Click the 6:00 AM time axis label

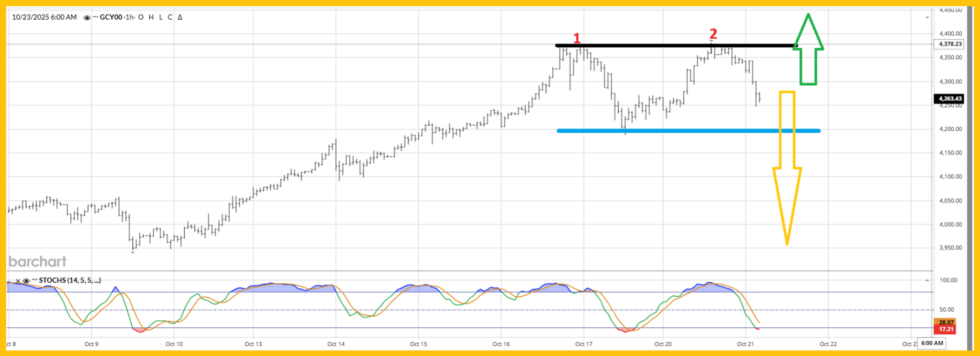932,343
